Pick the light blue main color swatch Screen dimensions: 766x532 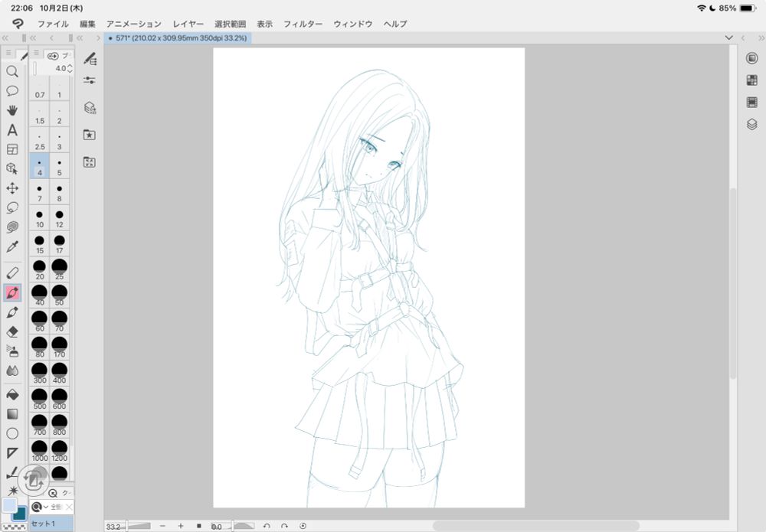pos(9,506)
